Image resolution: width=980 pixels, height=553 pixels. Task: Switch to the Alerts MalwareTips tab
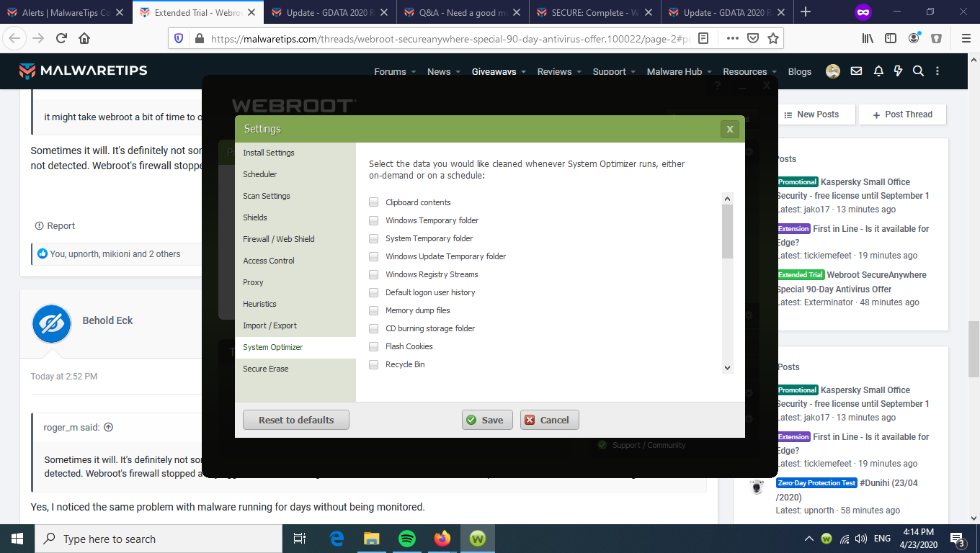tap(66, 12)
